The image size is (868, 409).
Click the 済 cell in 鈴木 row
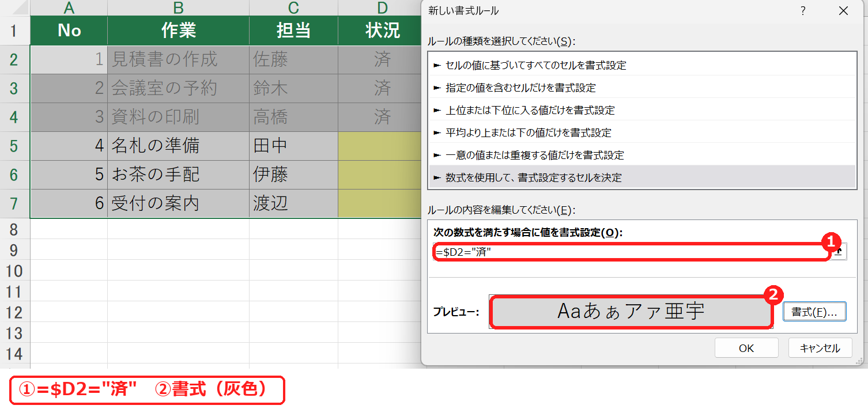380,88
